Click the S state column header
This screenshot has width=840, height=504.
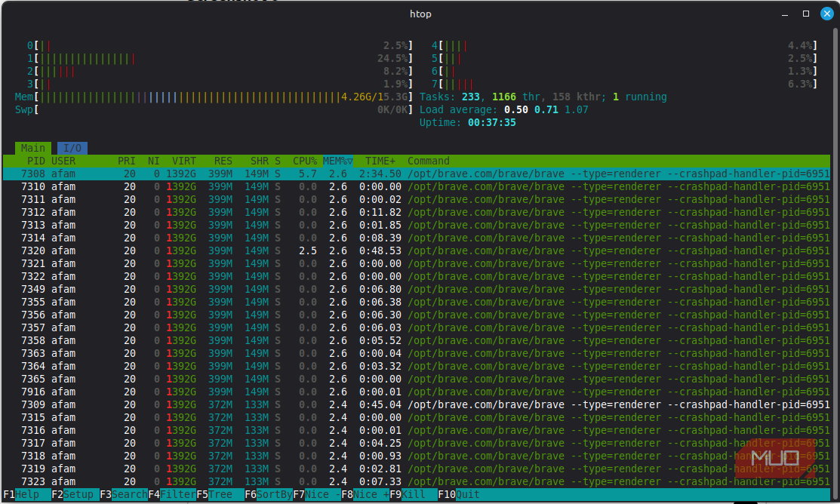(278, 161)
